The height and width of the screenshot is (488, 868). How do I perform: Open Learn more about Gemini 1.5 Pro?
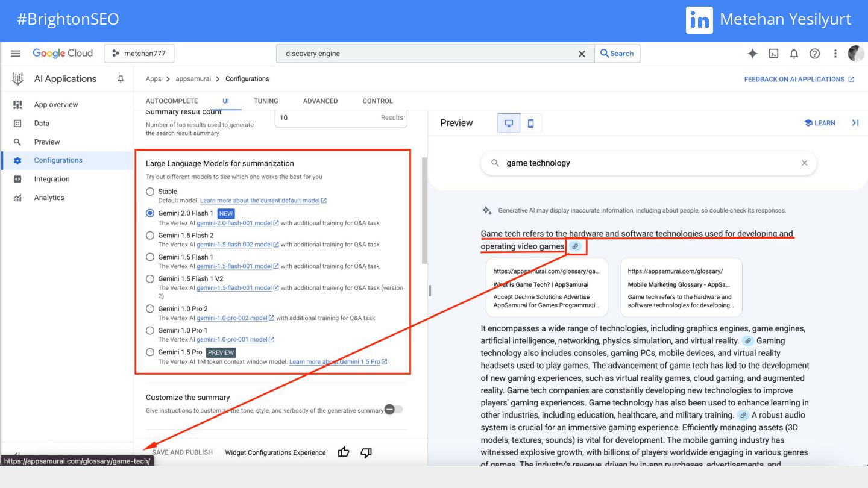pos(338,362)
